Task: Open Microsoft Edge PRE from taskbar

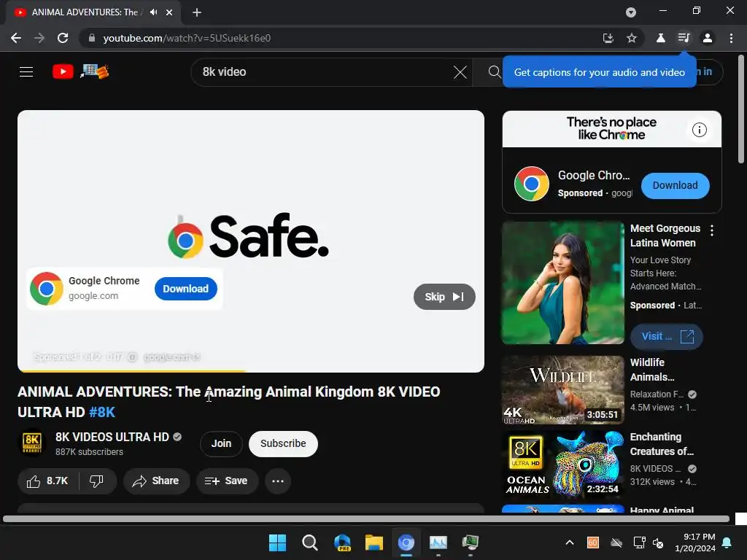Action: tap(342, 542)
